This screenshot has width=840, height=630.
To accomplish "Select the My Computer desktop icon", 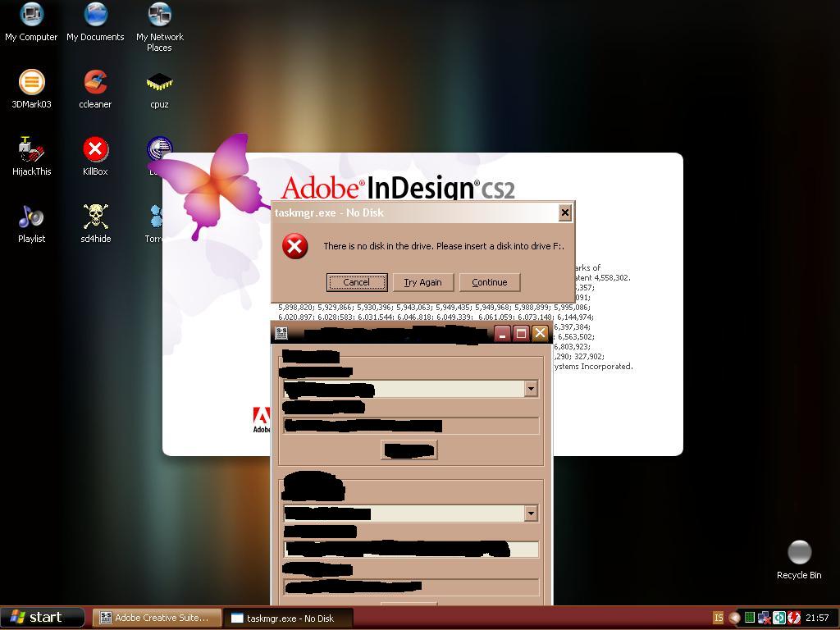I will point(31,22).
